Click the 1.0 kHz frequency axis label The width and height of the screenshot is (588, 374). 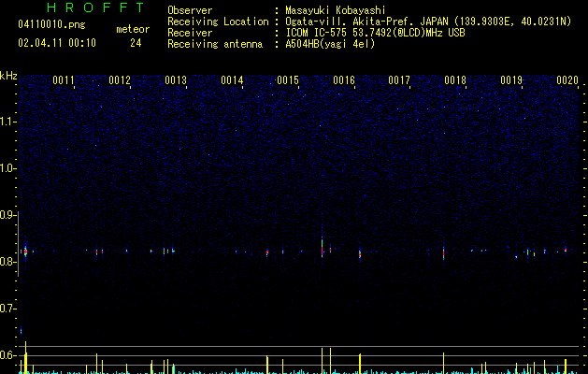click(7, 168)
